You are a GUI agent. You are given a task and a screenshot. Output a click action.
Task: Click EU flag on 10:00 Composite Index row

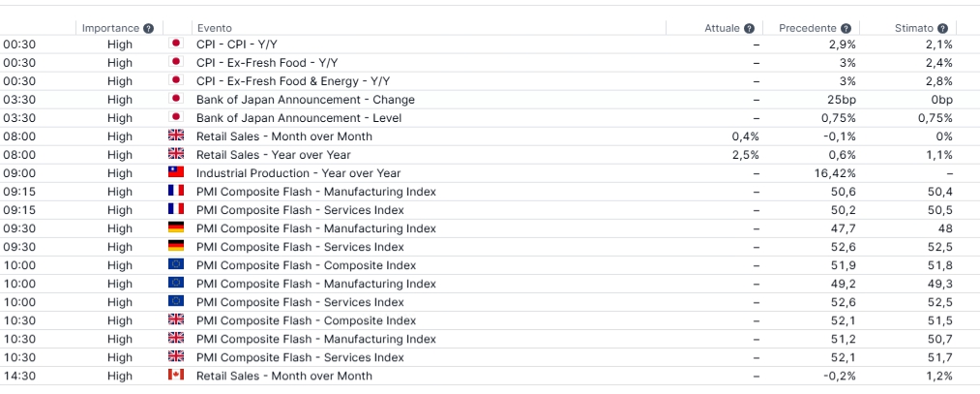click(175, 265)
